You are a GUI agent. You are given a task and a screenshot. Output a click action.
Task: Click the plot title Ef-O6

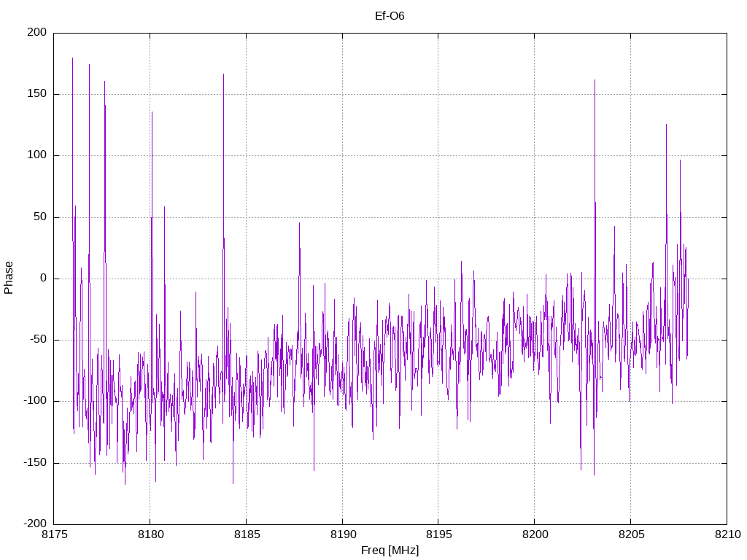point(390,16)
